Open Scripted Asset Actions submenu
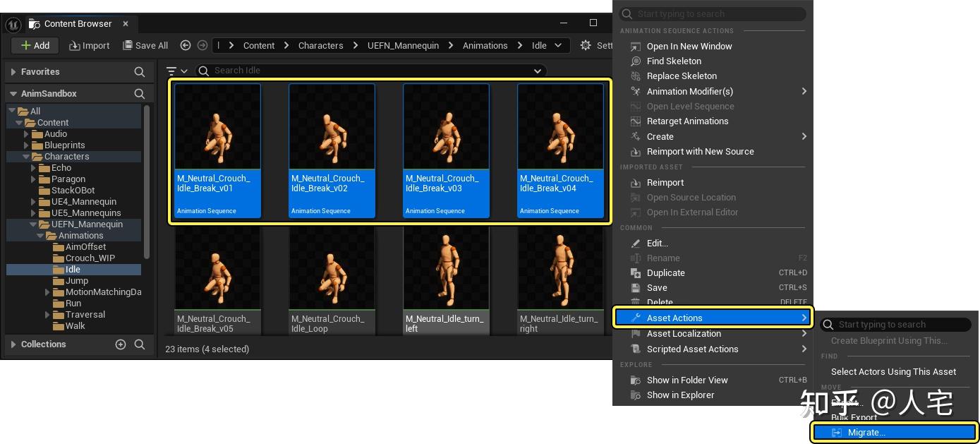Image resolution: width=980 pixels, height=444 pixels. pyautogui.click(x=713, y=349)
